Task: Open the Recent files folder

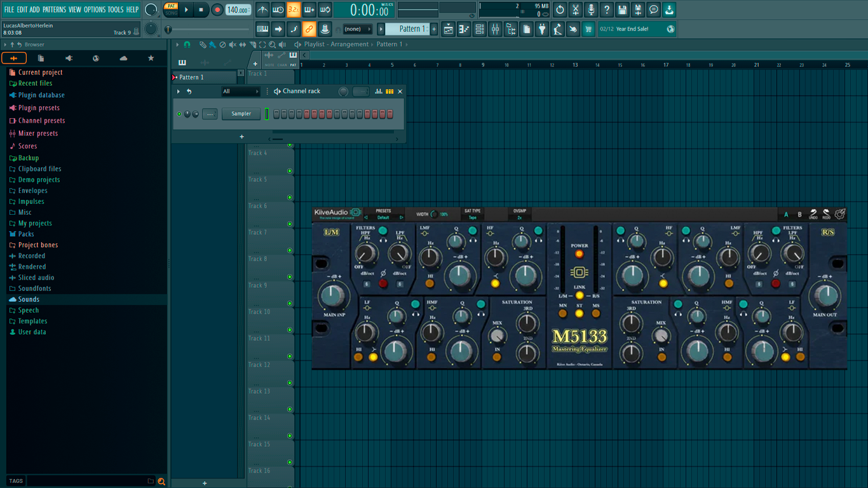Action: (x=35, y=83)
